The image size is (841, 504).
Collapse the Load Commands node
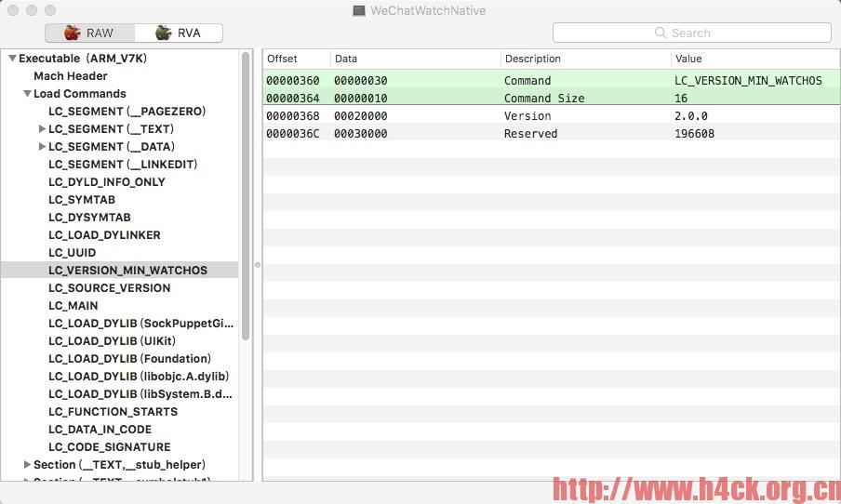pyautogui.click(x=27, y=93)
